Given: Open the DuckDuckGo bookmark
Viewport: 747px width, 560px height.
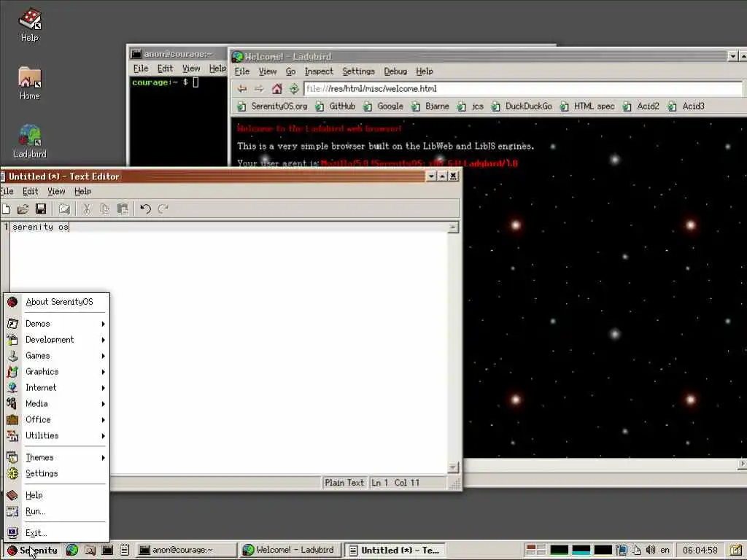Looking at the screenshot, I should pos(522,106).
